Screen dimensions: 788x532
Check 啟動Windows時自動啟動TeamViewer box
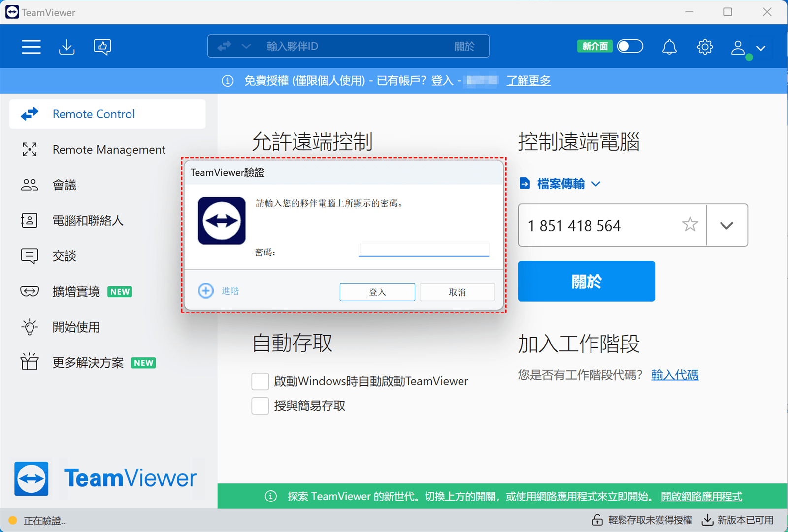click(x=260, y=381)
